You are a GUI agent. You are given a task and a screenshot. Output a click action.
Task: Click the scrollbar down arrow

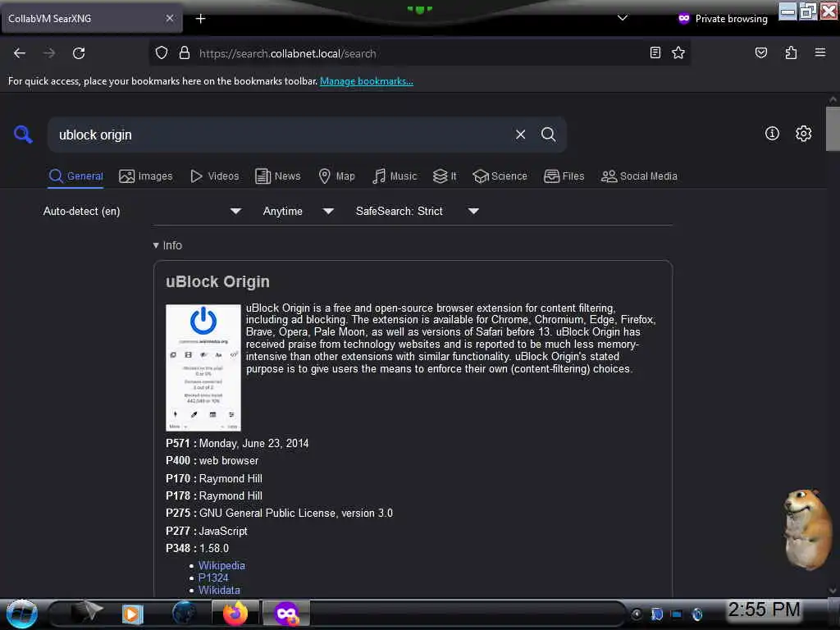click(833, 591)
